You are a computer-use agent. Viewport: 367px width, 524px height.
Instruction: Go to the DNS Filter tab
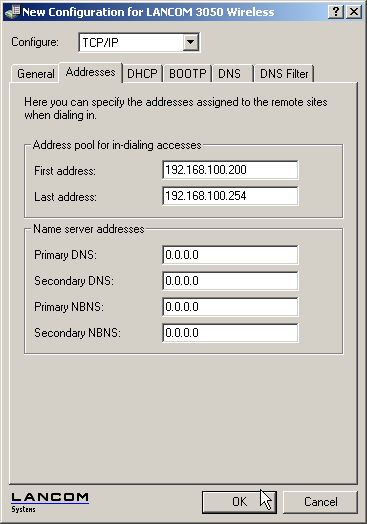tap(284, 74)
